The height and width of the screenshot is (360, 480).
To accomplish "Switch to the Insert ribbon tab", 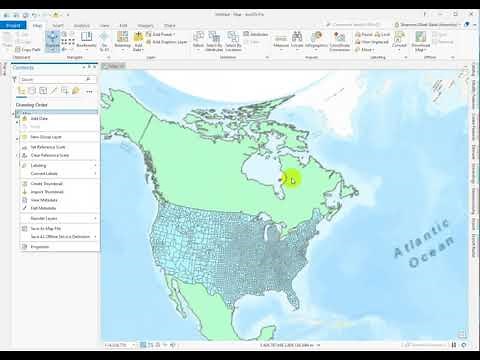I will 58,26.
